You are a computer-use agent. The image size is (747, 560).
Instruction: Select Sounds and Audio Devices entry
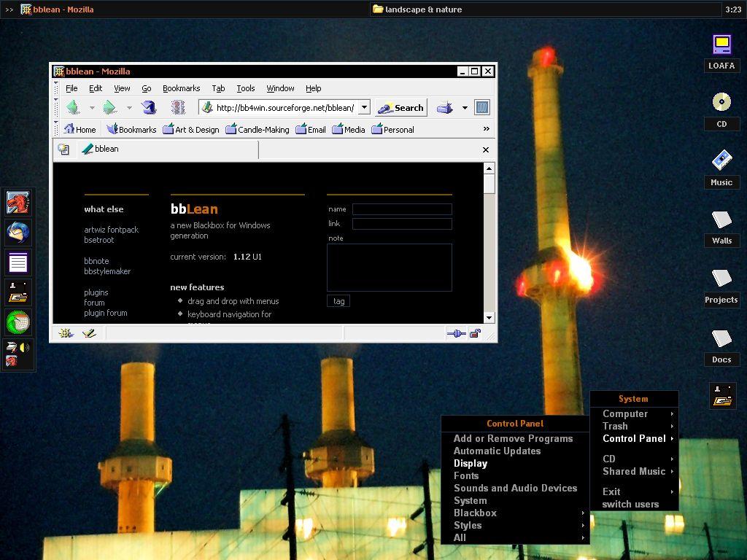(x=516, y=488)
